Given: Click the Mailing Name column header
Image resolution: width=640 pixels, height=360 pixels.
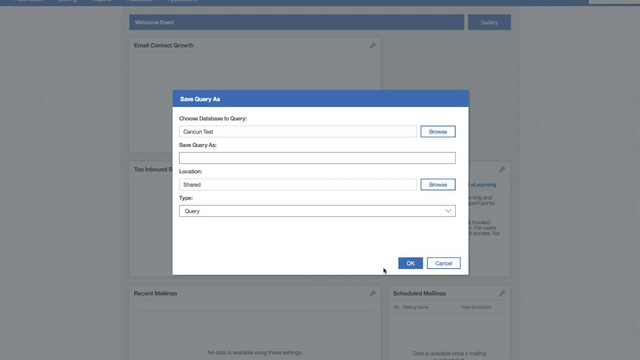Looking at the screenshot, I should pos(416,307).
